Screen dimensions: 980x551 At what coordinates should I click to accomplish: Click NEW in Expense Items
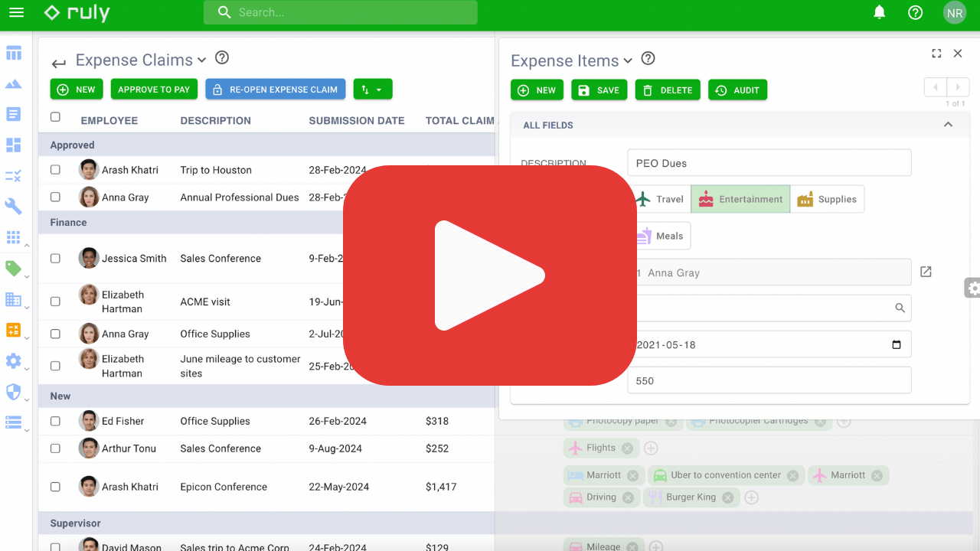tap(537, 90)
